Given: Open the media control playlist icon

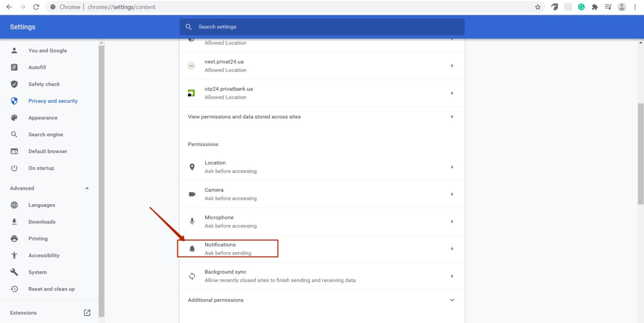Looking at the screenshot, I should click(608, 7).
